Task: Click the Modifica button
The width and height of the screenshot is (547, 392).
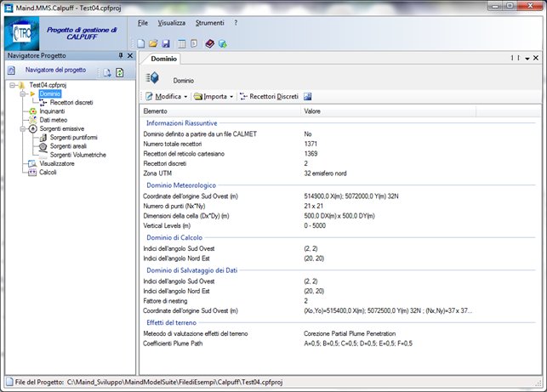Action: 163,97
